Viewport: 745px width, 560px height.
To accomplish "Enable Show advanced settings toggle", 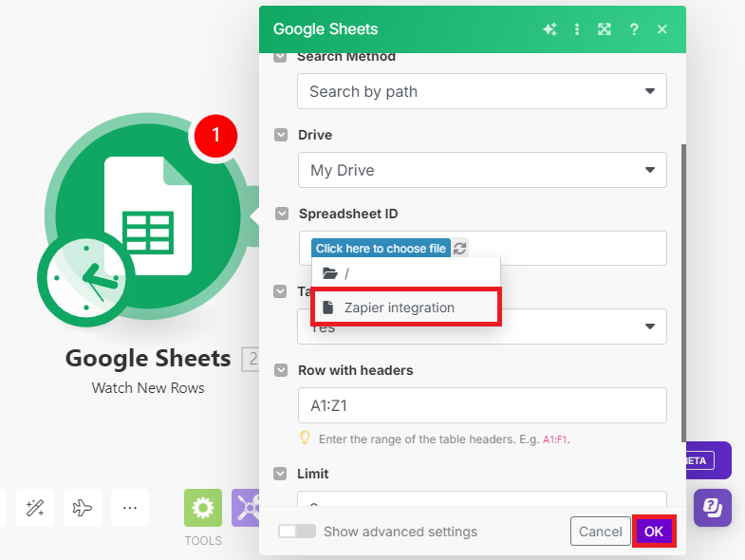I will click(297, 532).
